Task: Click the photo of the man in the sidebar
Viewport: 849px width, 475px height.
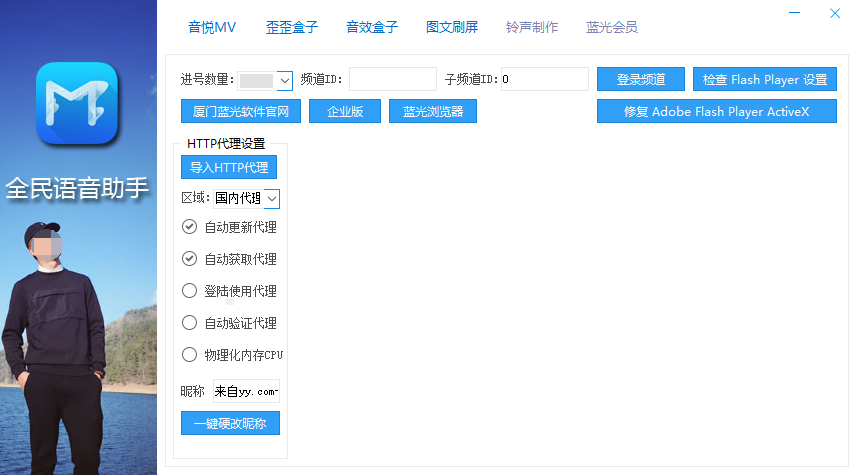Action: pos(55,347)
